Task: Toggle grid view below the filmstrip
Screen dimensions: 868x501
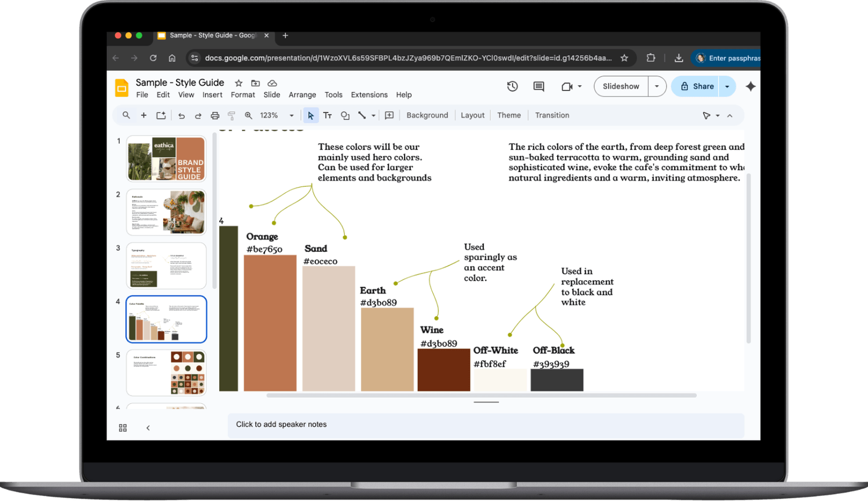Action: coord(123,427)
